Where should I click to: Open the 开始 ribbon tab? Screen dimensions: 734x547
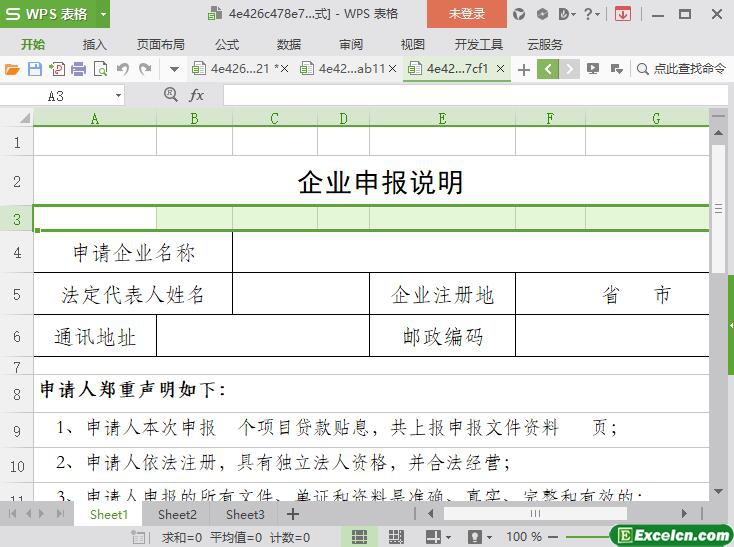pos(33,45)
